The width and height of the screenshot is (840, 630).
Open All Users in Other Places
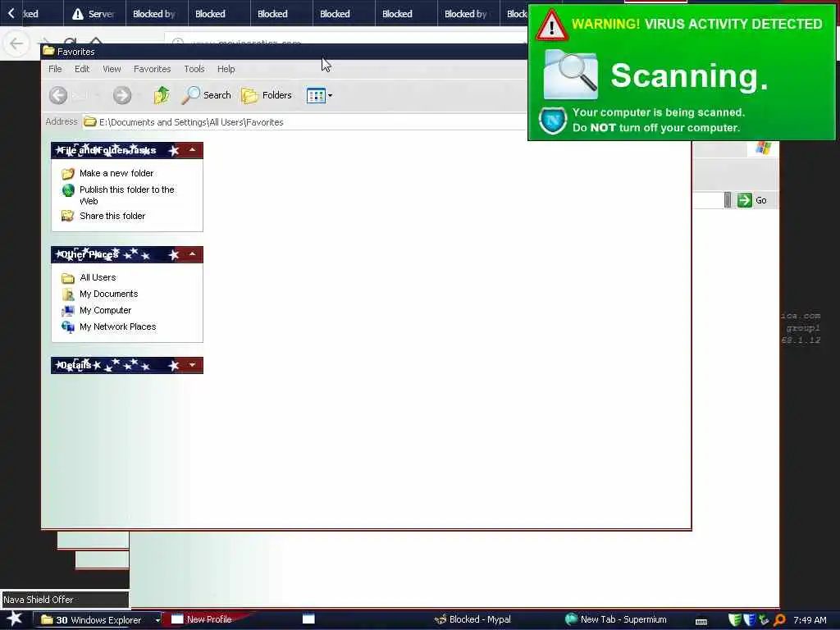tap(98, 277)
